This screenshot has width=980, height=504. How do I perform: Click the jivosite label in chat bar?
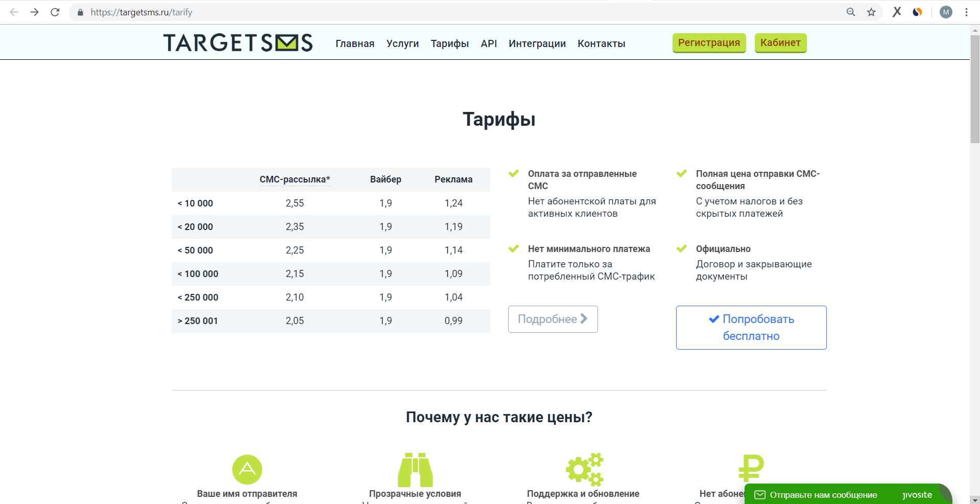918,495
